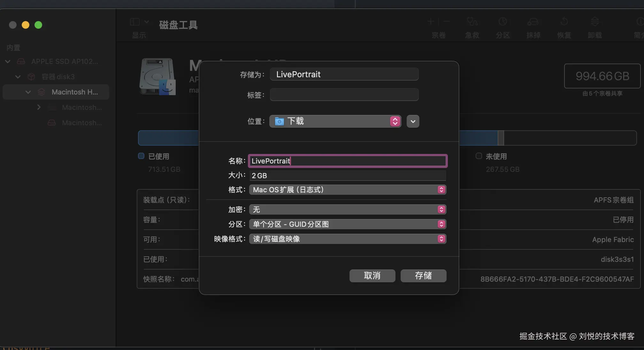Click the Unmount (卸载) toolbar icon
Image resolution: width=644 pixels, height=350 pixels.
point(594,22)
